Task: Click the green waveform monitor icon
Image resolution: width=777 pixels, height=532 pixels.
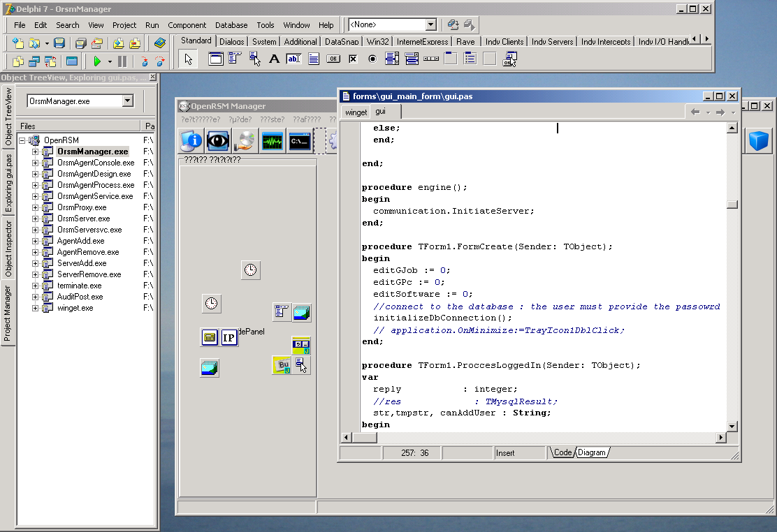Action: pos(272,141)
